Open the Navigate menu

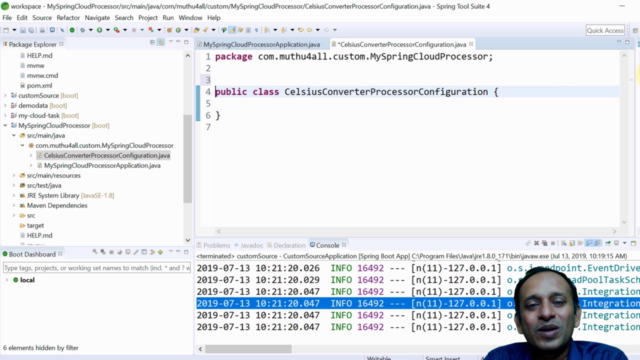coord(97,18)
